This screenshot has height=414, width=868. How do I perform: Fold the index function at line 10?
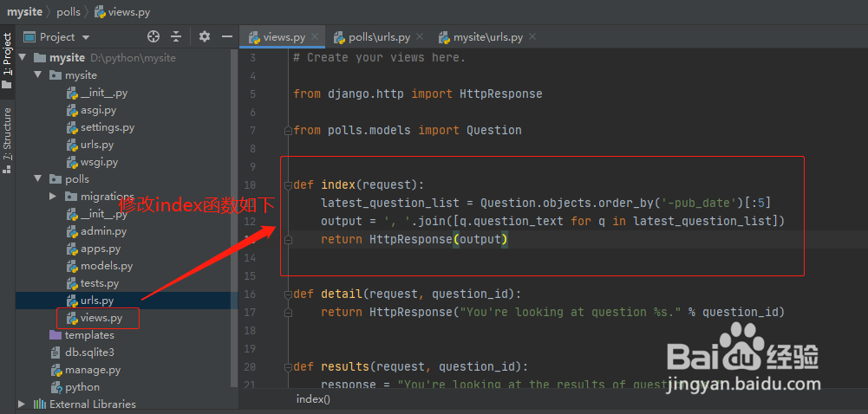point(287,184)
